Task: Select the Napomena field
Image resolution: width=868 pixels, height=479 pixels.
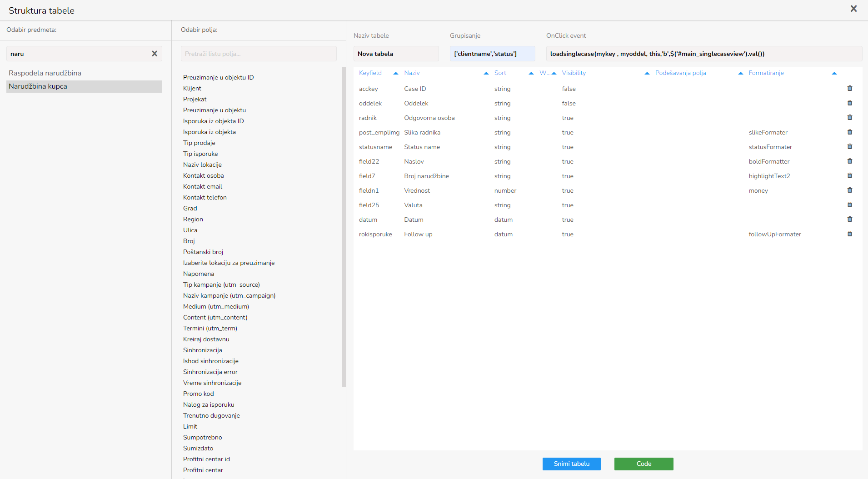Action: click(x=199, y=274)
